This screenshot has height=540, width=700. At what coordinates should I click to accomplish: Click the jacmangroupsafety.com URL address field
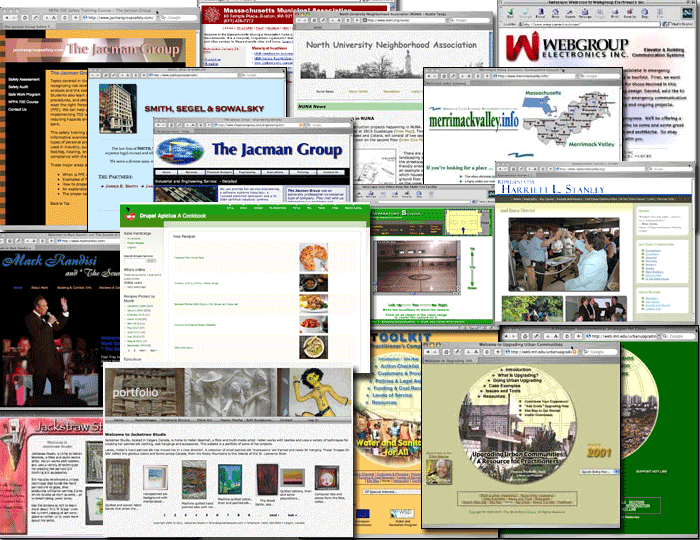click(x=119, y=17)
